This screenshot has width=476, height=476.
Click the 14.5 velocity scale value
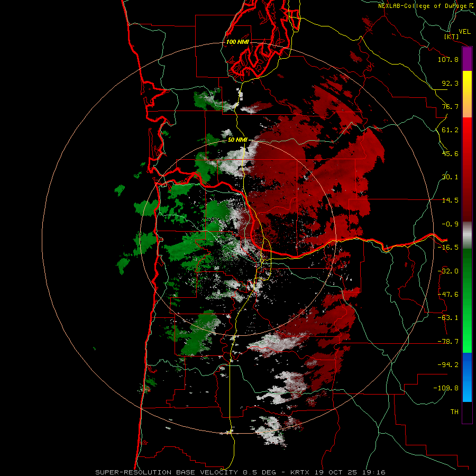[x=450, y=200]
